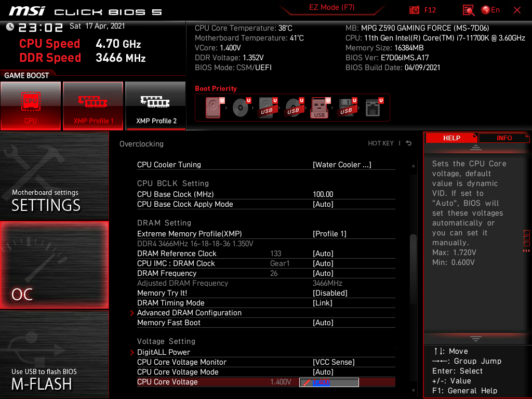
Task: Open CPU Base Clock Apply Mode dropdown
Action: click(x=323, y=204)
